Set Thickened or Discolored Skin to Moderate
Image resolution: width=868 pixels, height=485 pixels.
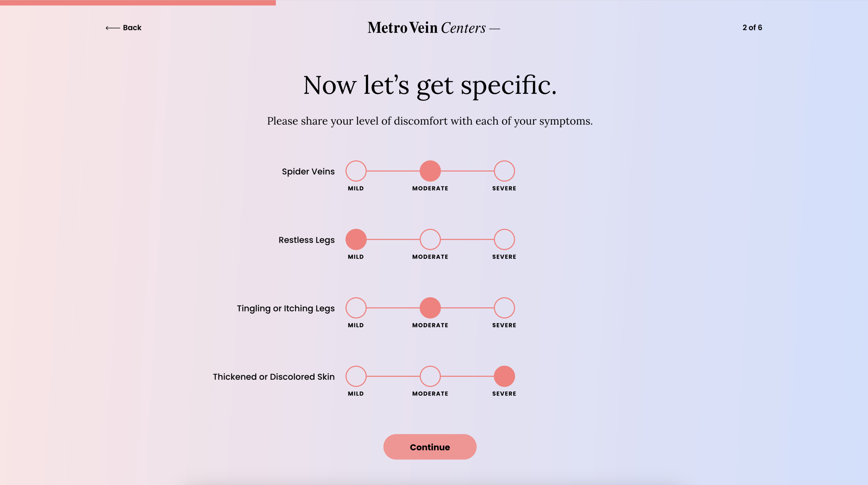pos(430,376)
